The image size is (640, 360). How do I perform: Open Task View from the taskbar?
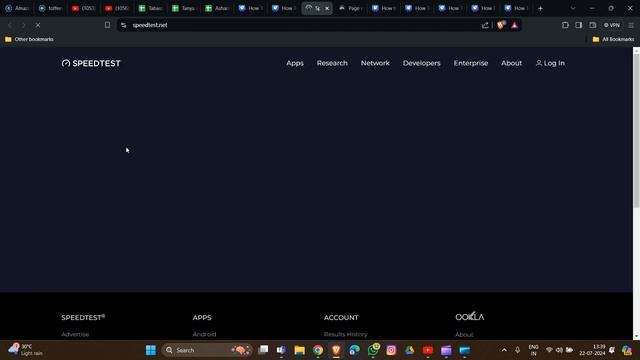263,350
